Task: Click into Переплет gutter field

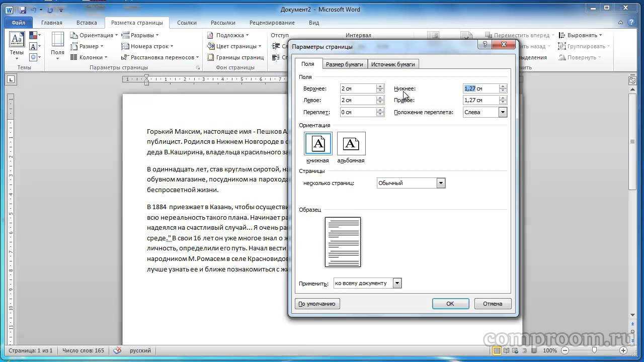Action: tap(358, 112)
